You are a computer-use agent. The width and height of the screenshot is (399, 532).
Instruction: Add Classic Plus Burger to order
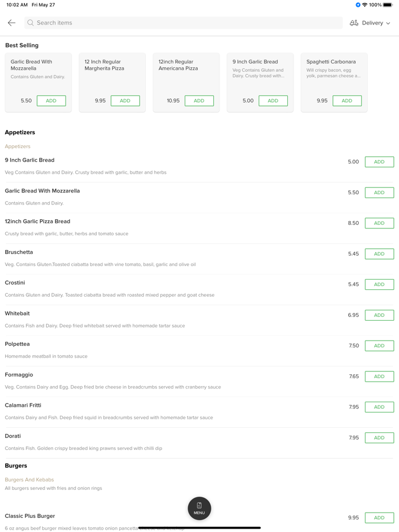coord(379,518)
